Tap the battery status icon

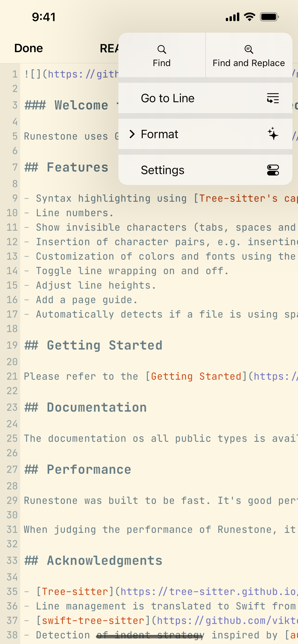pyautogui.click(x=269, y=17)
